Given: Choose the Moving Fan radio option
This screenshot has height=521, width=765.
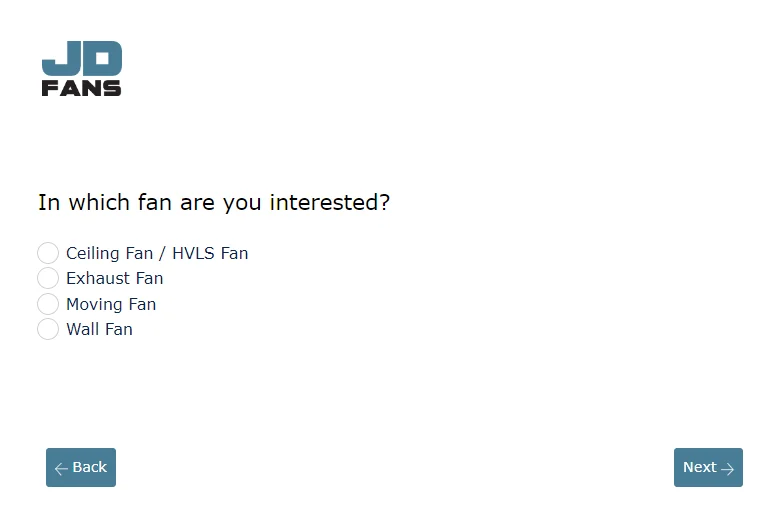Looking at the screenshot, I should (48, 304).
